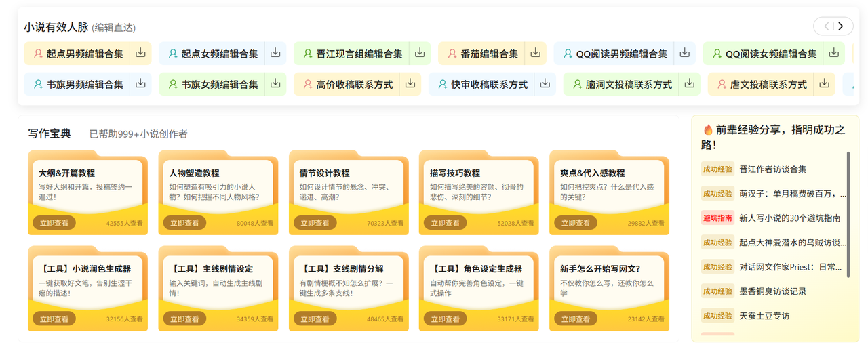Click download icon beside 书旗女频编辑合集

pyautogui.click(x=276, y=83)
